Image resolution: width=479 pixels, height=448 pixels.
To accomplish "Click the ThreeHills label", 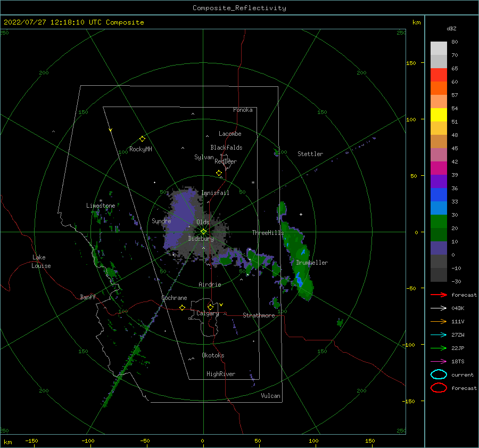I will tap(268, 233).
